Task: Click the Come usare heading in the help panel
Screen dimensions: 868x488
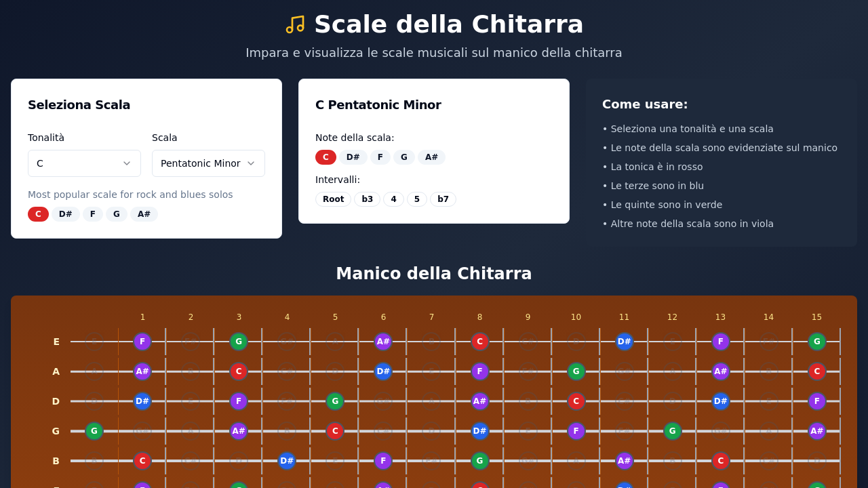Action: click(x=645, y=104)
